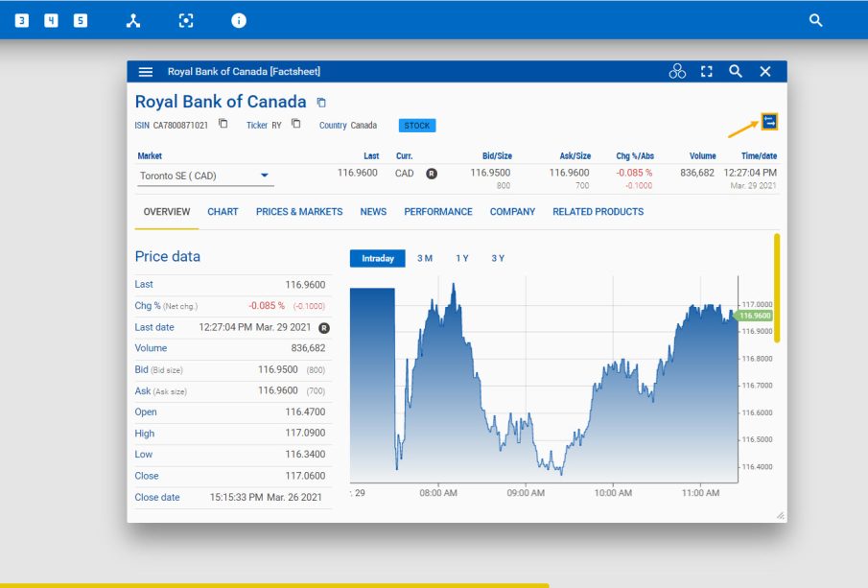Click the Volume value 836,682 in Price data

point(308,348)
